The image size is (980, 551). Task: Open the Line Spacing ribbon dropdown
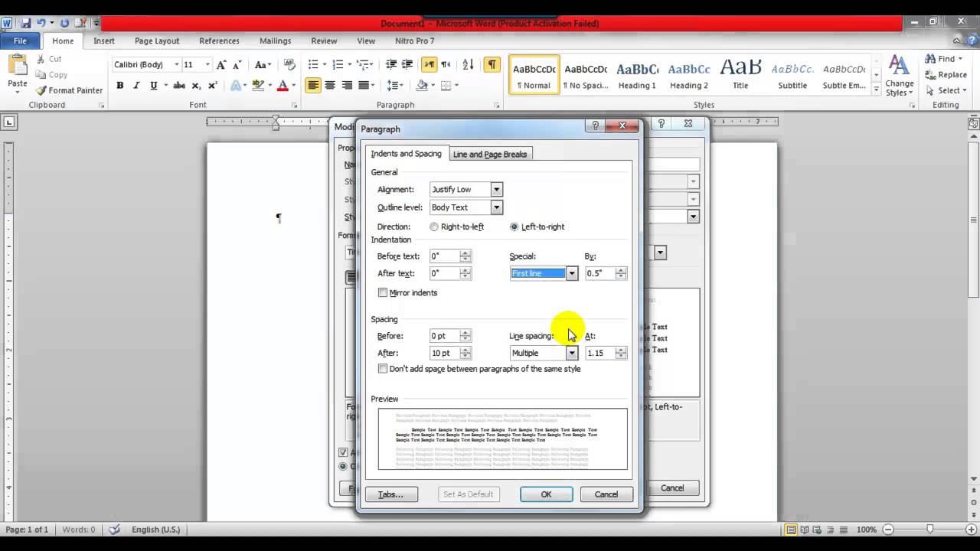395,86
